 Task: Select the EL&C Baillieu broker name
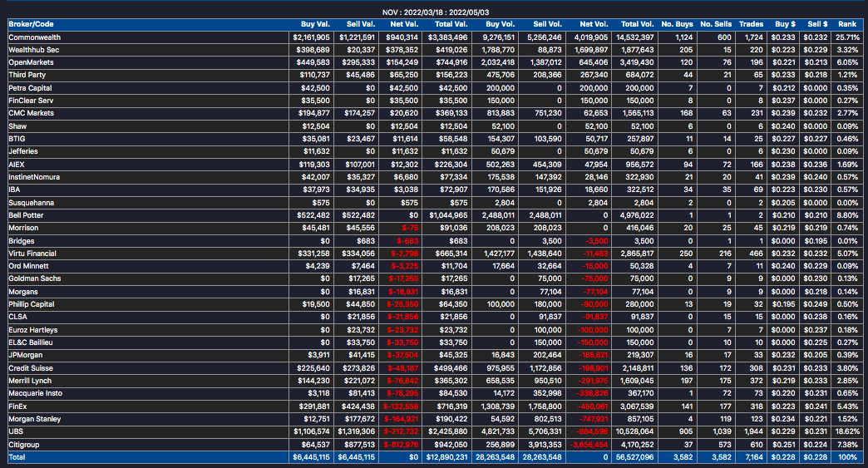[31, 342]
